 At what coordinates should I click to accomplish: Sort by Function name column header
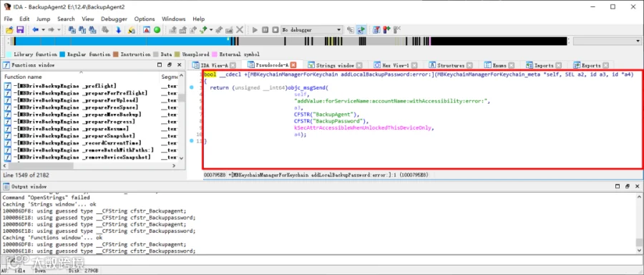point(82,77)
